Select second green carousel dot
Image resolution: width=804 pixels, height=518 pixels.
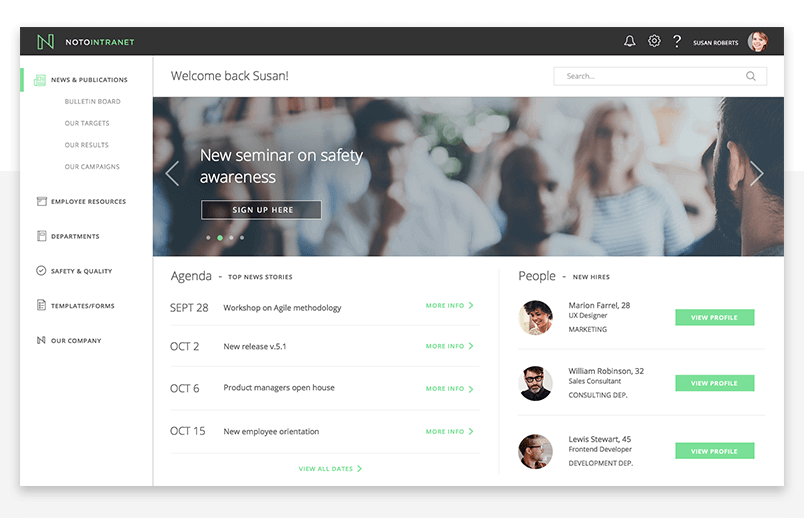pos(220,237)
